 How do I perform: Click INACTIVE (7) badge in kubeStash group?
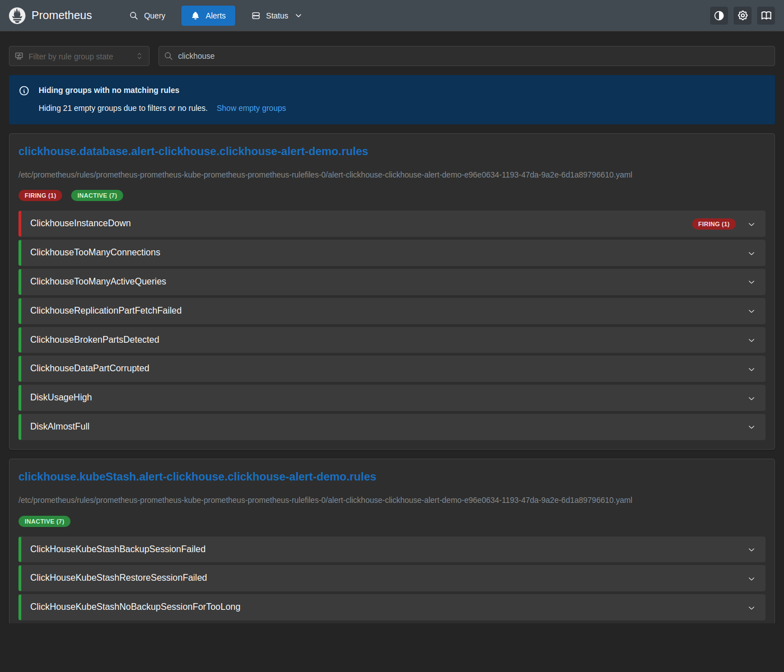(44, 521)
